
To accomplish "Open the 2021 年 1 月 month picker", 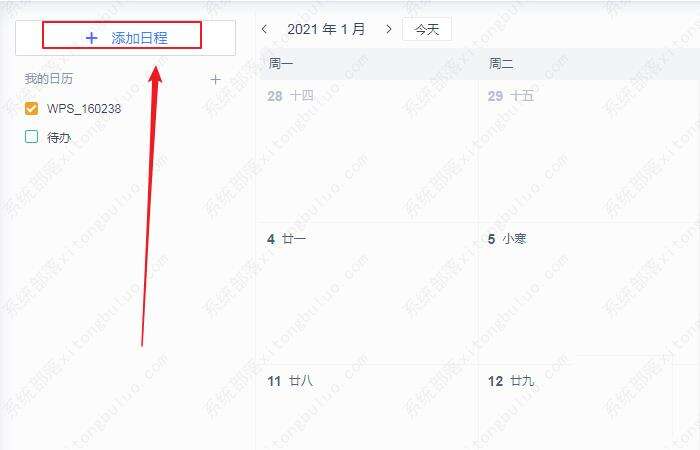I will point(326,29).
